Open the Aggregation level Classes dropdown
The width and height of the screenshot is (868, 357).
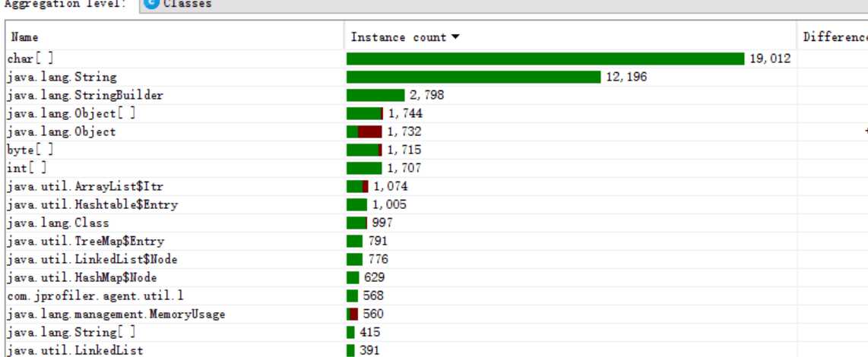coord(504,5)
